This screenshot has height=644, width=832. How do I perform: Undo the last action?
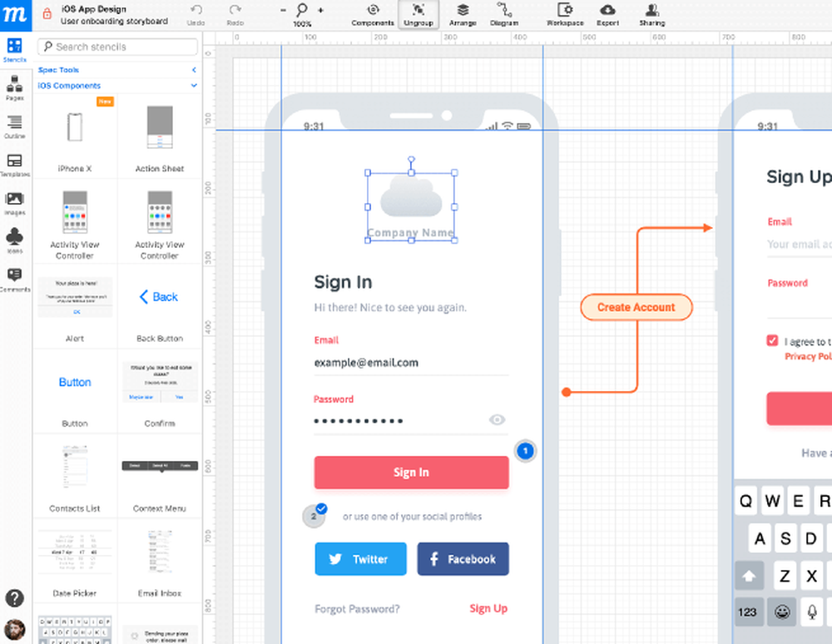pyautogui.click(x=196, y=15)
